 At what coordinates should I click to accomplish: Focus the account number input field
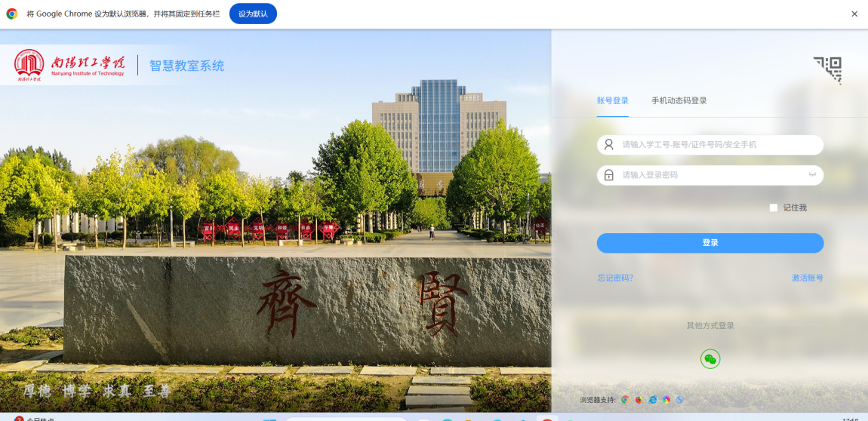click(717, 145)
